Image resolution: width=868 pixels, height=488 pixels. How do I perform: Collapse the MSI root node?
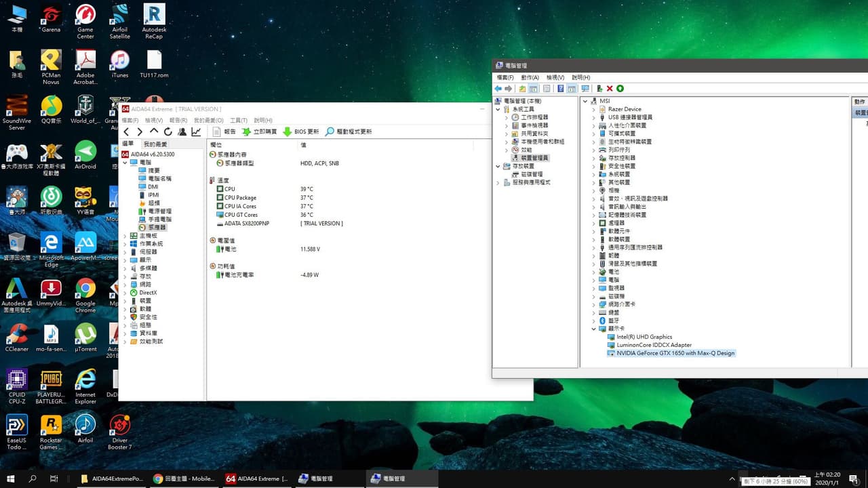point(585,101)
